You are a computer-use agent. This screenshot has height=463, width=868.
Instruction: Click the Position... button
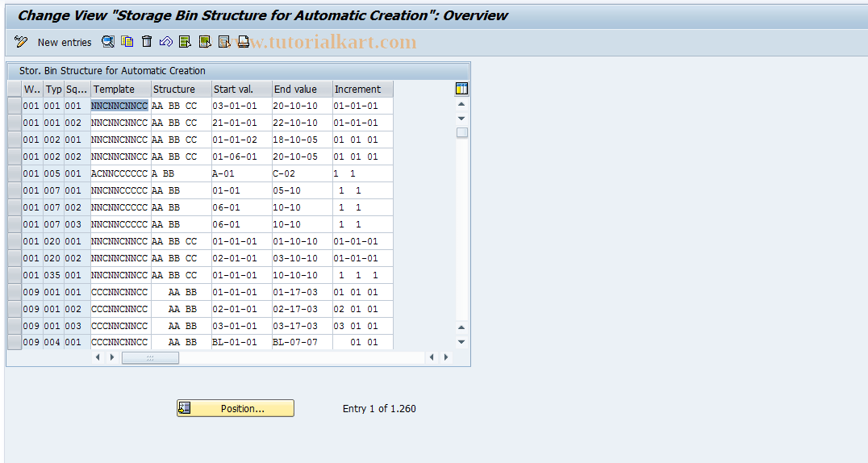click(236, 408)
